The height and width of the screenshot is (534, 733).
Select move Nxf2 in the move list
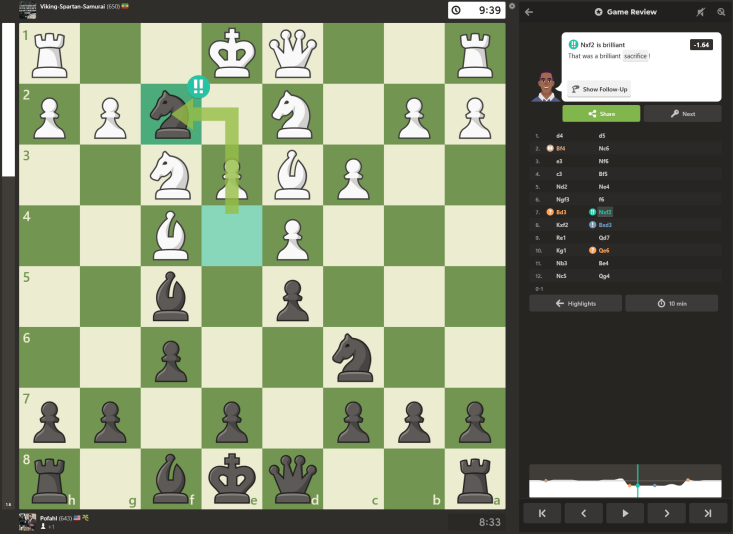click(606, 212)
